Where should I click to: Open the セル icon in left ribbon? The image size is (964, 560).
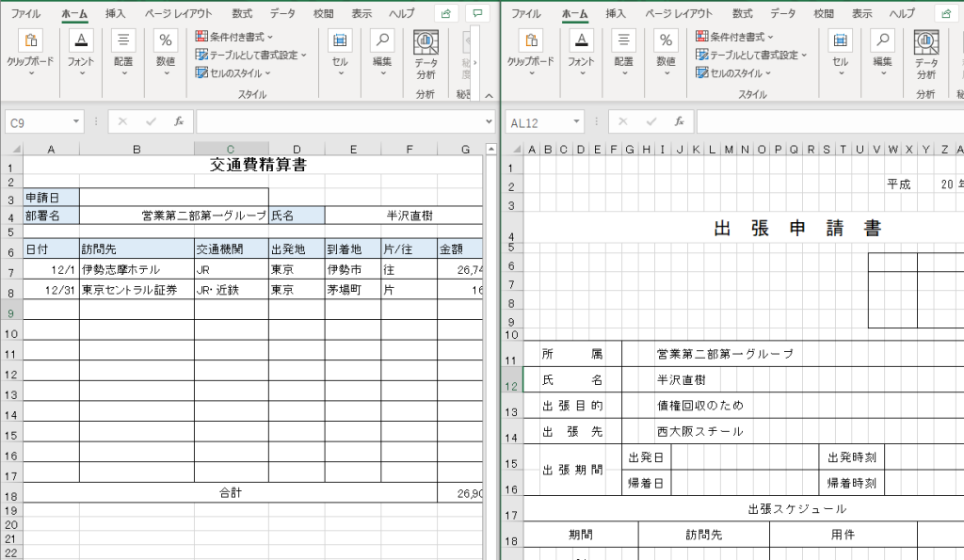(x=339, y=40)
